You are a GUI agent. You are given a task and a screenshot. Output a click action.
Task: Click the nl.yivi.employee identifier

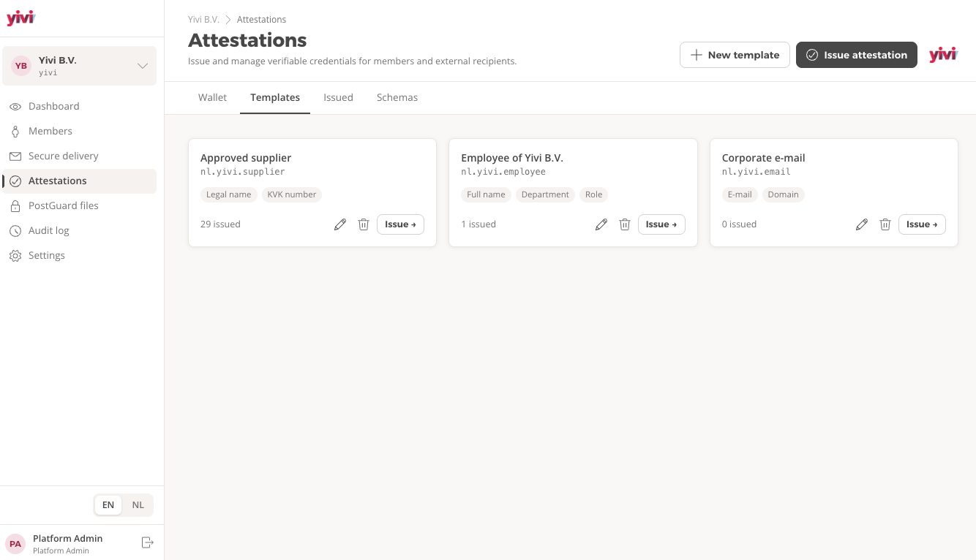click(x=503, y=172)
